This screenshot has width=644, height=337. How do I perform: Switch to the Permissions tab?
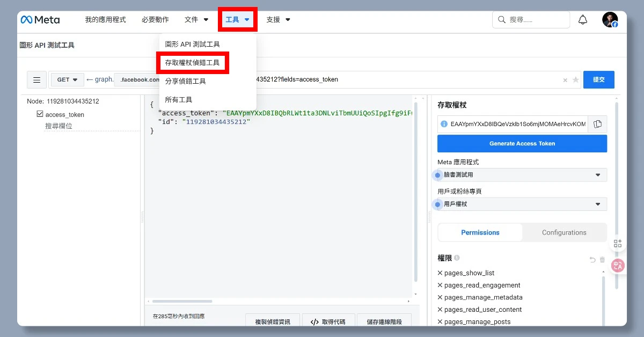[x=480, y=232]
